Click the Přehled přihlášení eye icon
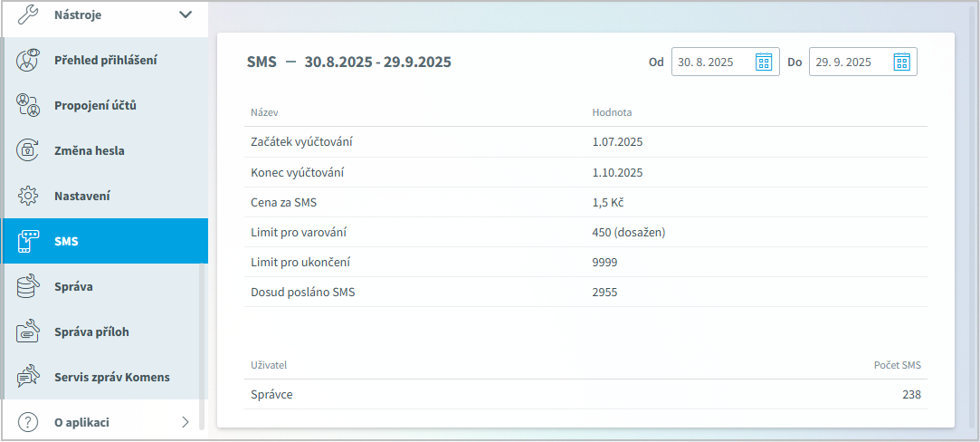Screen dimensions: 980x442 [x=29, y=60]
